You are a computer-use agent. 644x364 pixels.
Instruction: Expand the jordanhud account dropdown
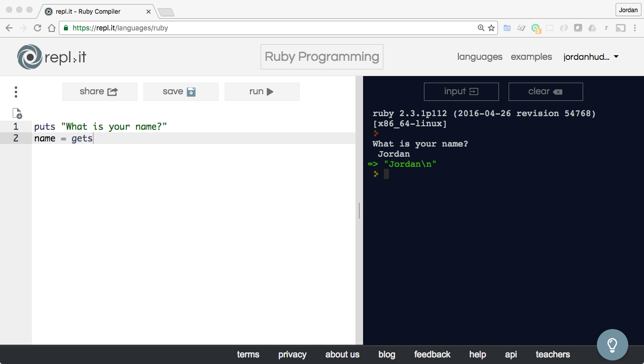pyautogui.click(x=591, y=57)
